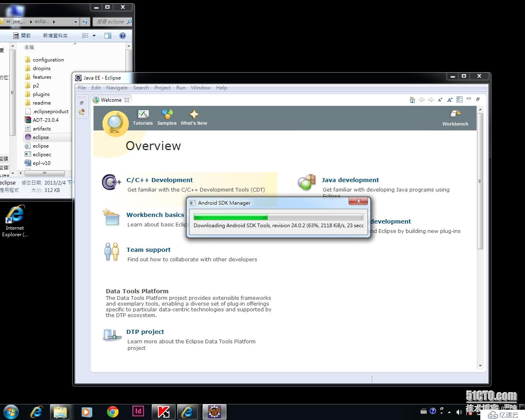Restore the Welcome view pane
The width and height of the screenshot is (525, 420).
pos(478,99)
